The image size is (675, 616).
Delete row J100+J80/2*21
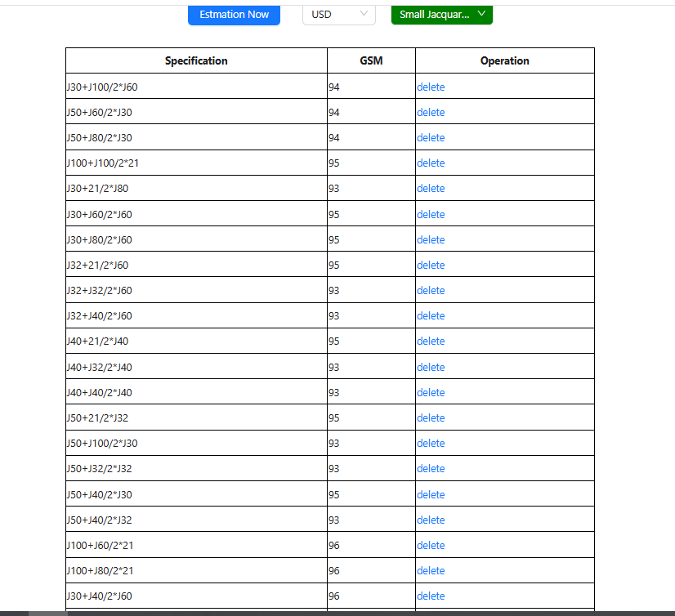(x=431, y=570)
